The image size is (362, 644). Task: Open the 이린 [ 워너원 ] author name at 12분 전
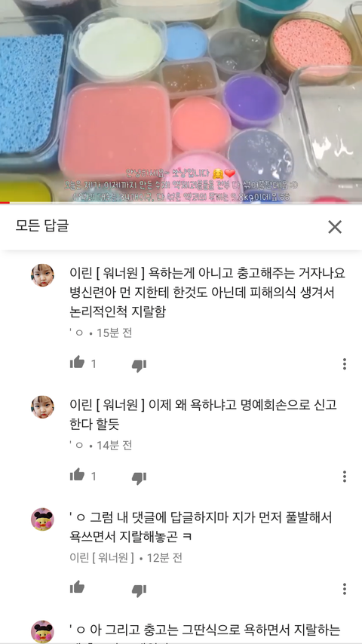pos(102,557)
